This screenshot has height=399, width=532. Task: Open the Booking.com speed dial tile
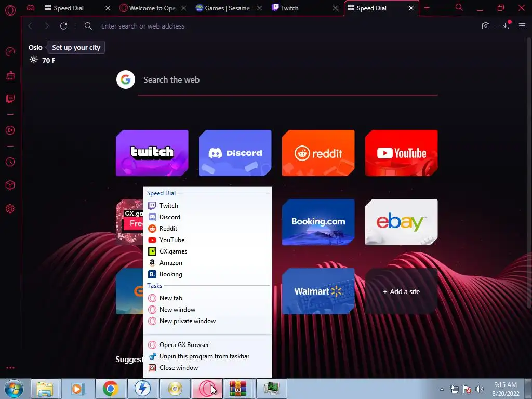[x=318, y=222]
